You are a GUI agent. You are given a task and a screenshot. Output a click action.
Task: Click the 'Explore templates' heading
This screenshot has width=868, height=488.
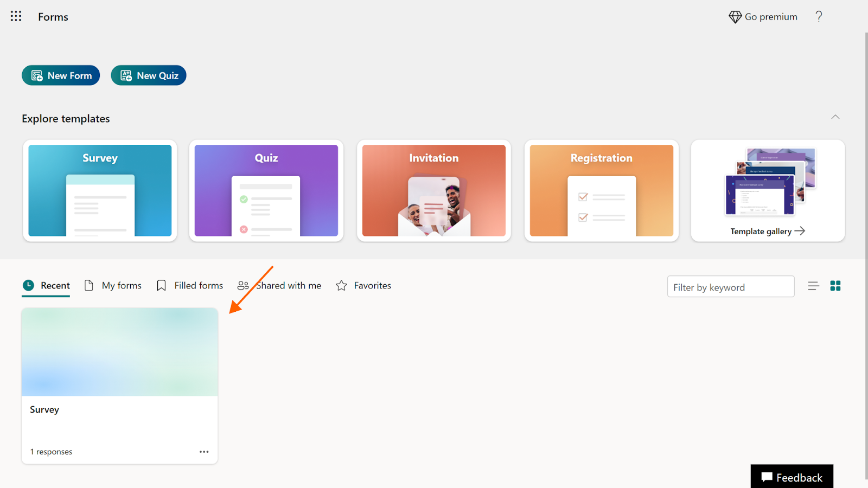pyautogui.click(x=66, y=119)
